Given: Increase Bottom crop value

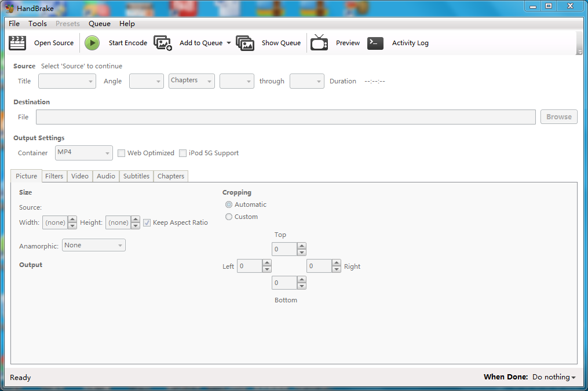Looking at the screenshot, I should 301,280.
